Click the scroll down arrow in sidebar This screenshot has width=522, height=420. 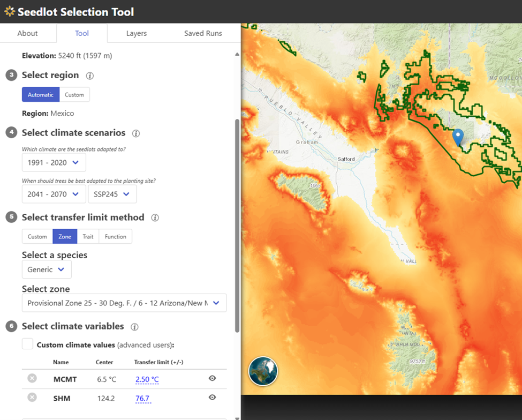tap(237, 418)
